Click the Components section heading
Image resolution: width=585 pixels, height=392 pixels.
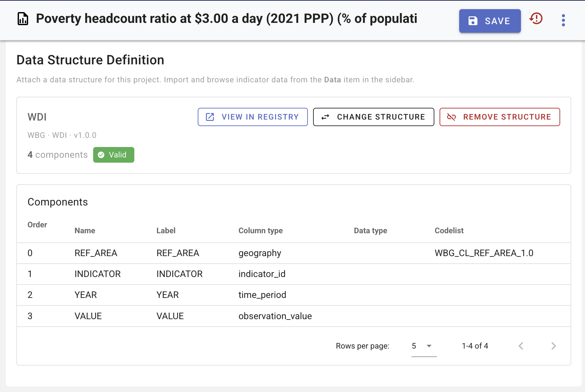(58, 202)
